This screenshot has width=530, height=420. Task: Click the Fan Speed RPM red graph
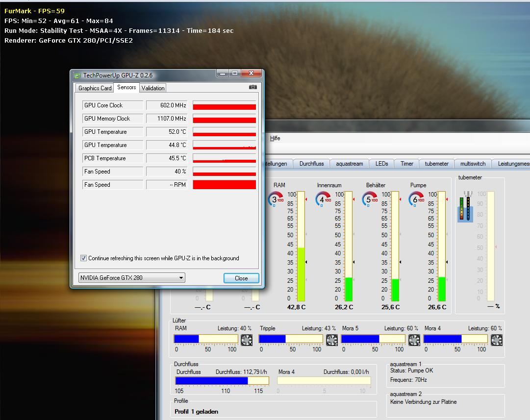click(x=224, y=184)
